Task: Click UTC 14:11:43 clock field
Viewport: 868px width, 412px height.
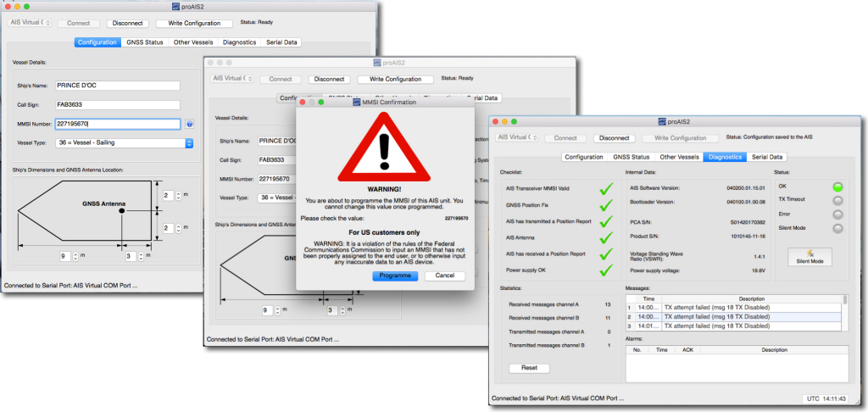Action: click(827, 398)
